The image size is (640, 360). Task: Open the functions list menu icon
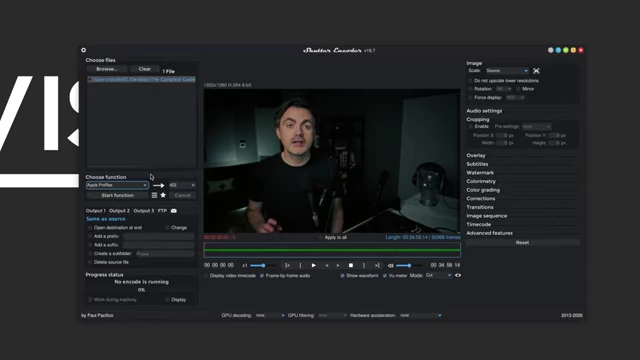coord(154,196)
